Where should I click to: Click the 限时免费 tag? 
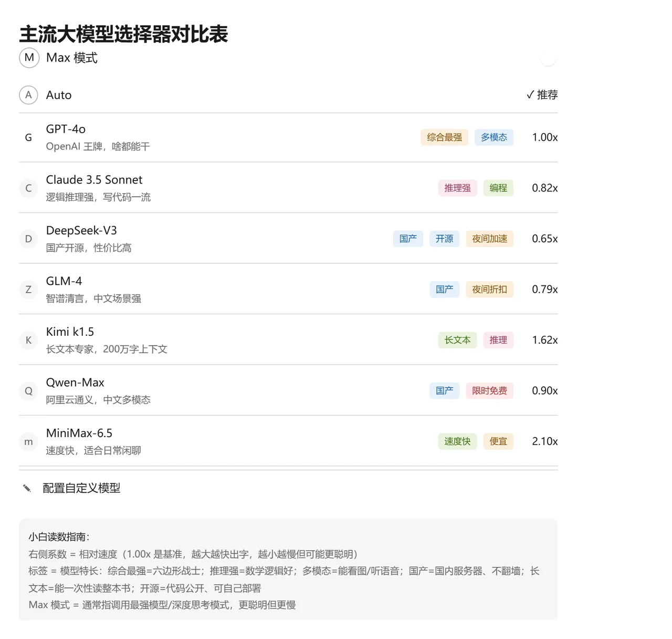point(489,391)
